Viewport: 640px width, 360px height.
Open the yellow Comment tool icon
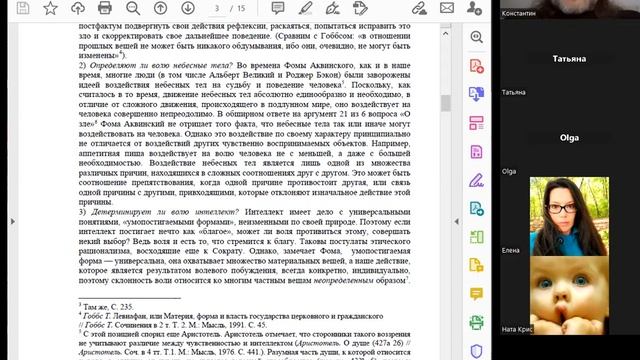tap(476, 294)
